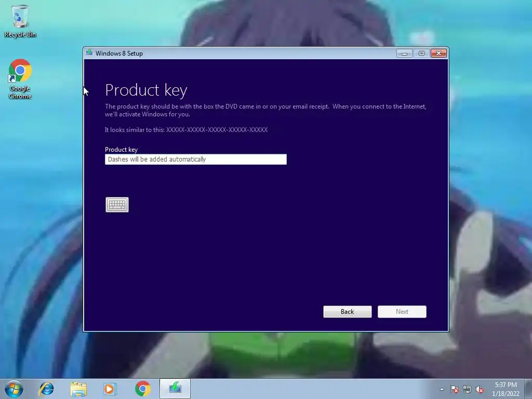Open the muted volume tray icon
The width and height of the screenshot is (532, 399).
(x=480, y=389)
